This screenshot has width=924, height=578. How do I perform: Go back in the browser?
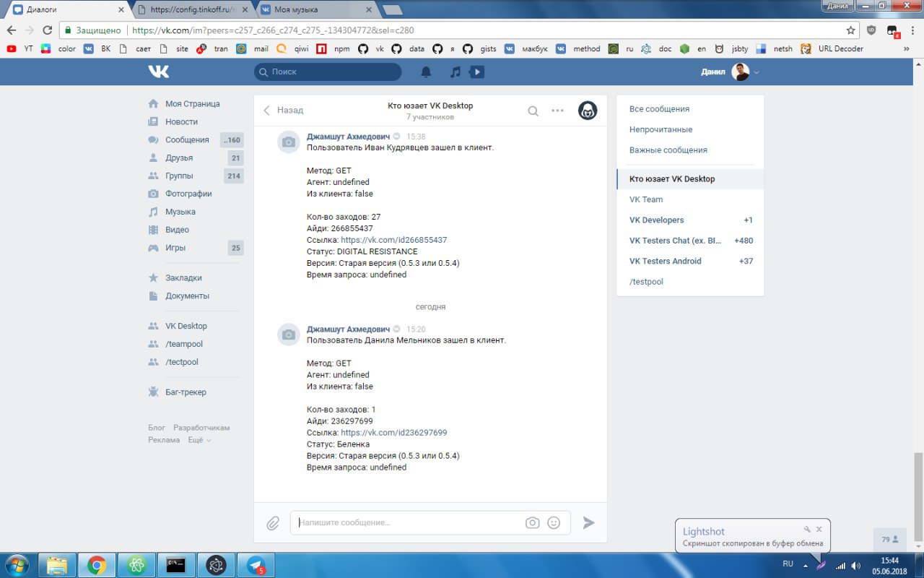click(x=12, y=30)
